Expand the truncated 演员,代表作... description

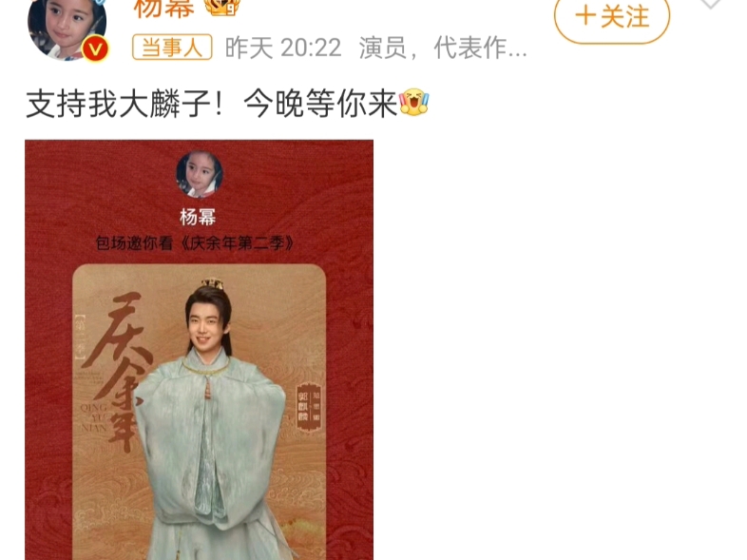point(443,48)
